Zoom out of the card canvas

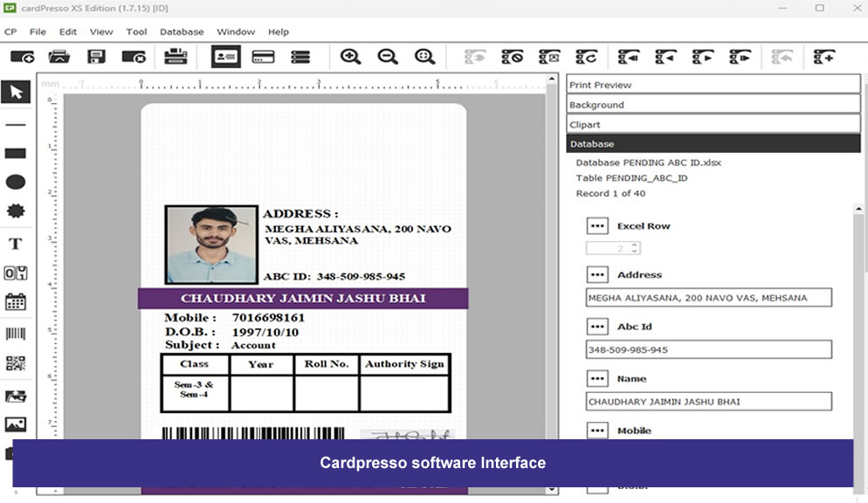(x=388, y=57)
